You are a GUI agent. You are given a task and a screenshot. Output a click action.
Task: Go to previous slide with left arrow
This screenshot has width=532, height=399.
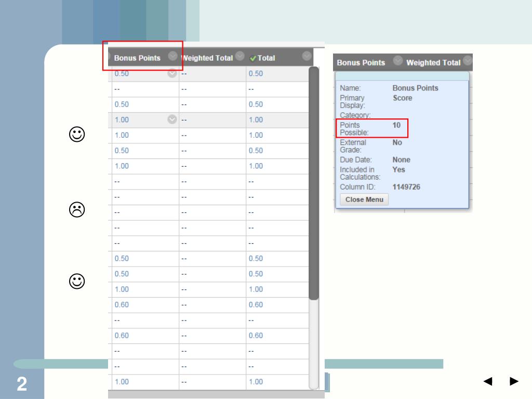488,381
